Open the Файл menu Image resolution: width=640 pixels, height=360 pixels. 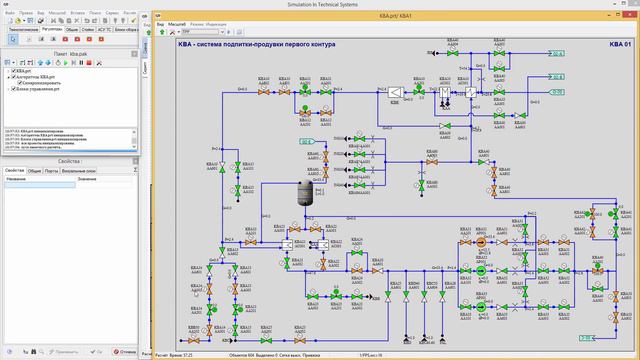[10, 13]
